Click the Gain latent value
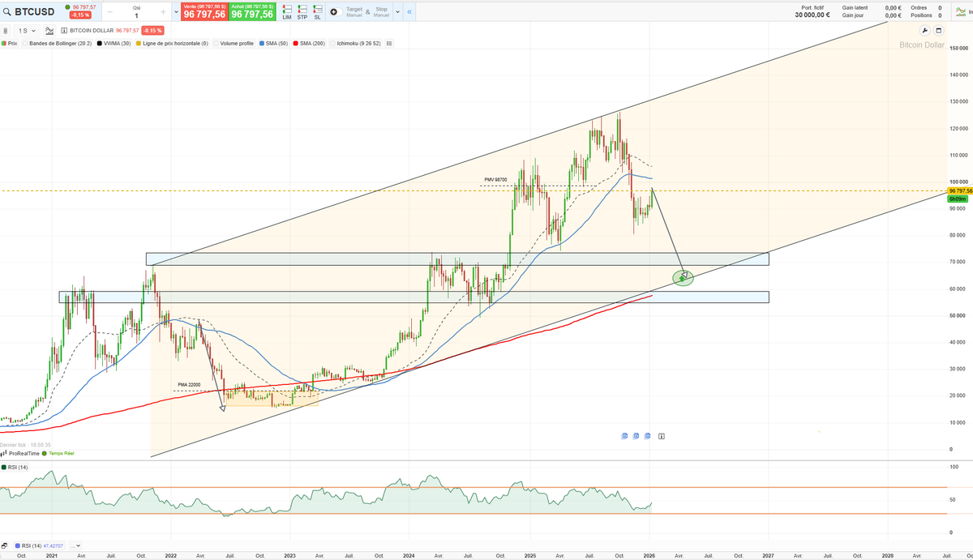This screenshot has height=560, width=973. [893, 7]
